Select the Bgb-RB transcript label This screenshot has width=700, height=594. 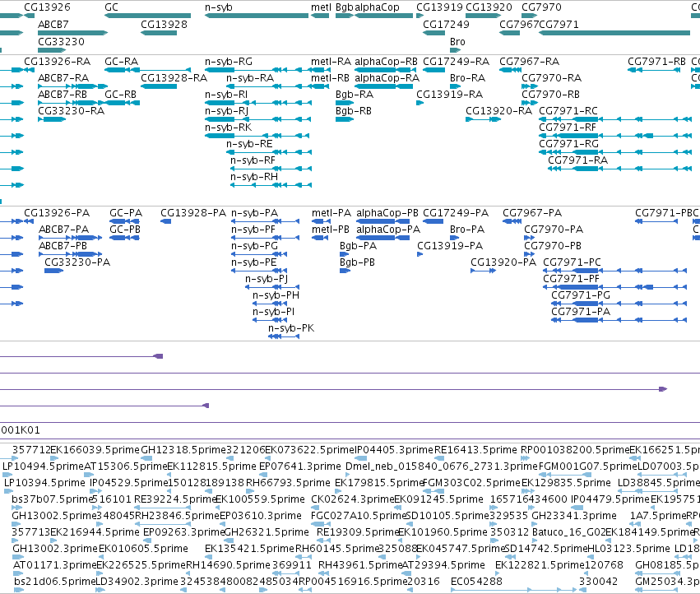coord(354,111)
